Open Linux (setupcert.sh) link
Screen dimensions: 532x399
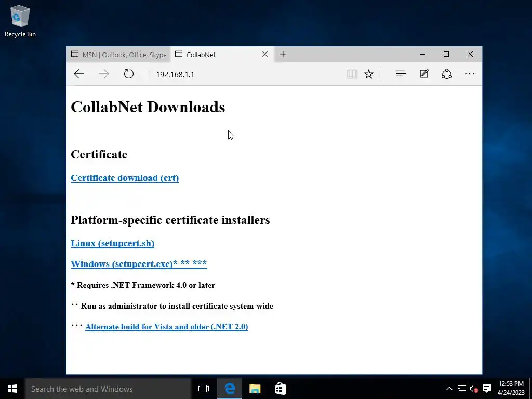point(112,243)
